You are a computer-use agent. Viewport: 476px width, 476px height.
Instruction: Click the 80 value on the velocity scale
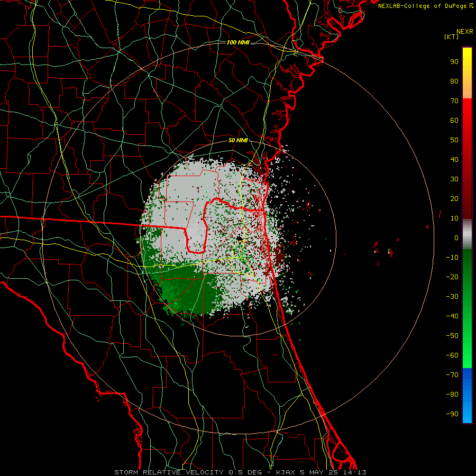point(454,81)
